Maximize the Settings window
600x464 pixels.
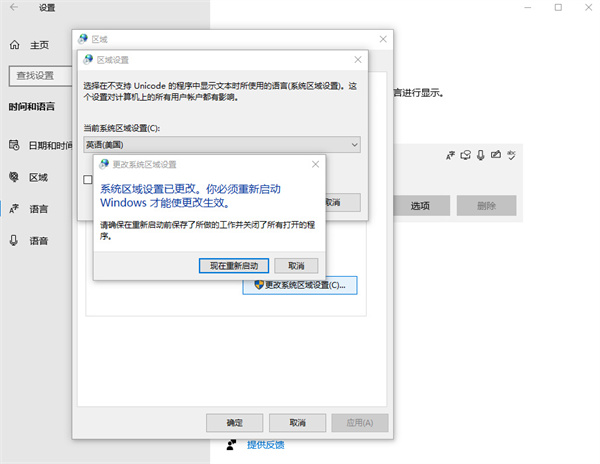558,7
